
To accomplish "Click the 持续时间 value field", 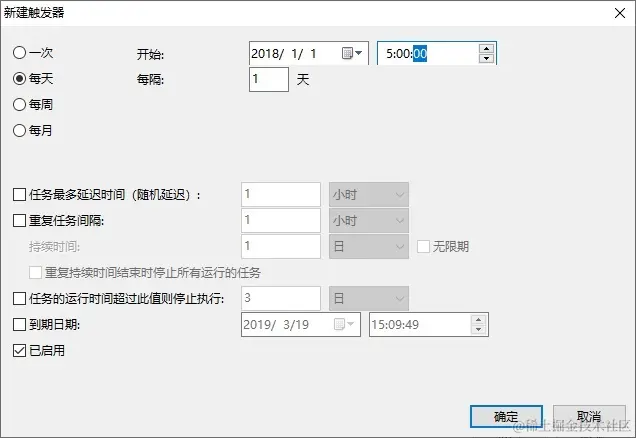I will (x=281, y=247).
